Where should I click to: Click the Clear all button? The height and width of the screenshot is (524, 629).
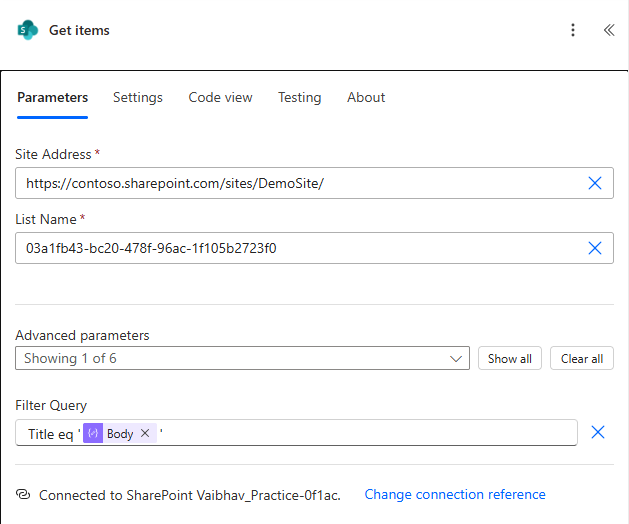click(582, 358)
